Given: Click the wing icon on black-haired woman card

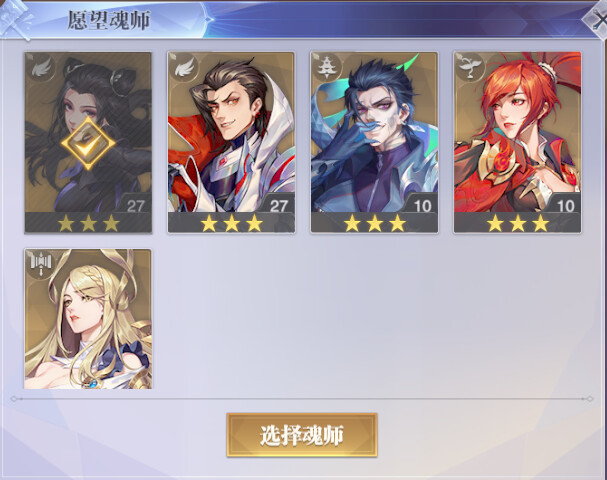Looking at the screenshot, I should (x=41, y=68).
